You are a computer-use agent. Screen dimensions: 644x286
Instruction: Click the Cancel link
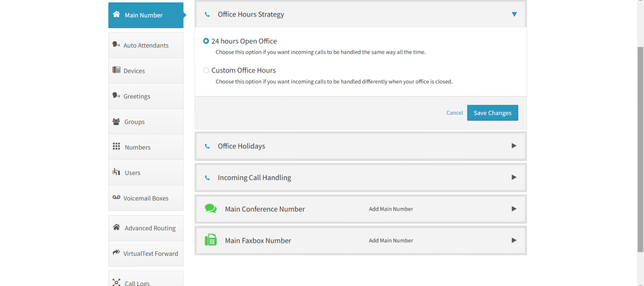pyautogui.click(x=454, y=113)
